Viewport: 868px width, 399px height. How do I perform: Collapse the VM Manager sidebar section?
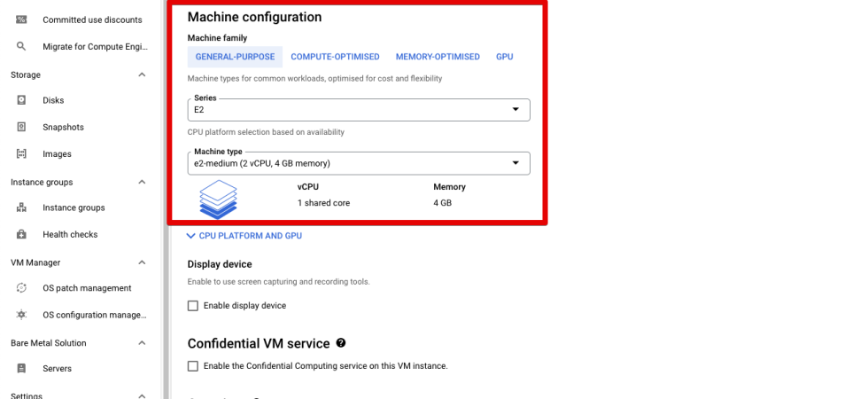click(142, 262)
